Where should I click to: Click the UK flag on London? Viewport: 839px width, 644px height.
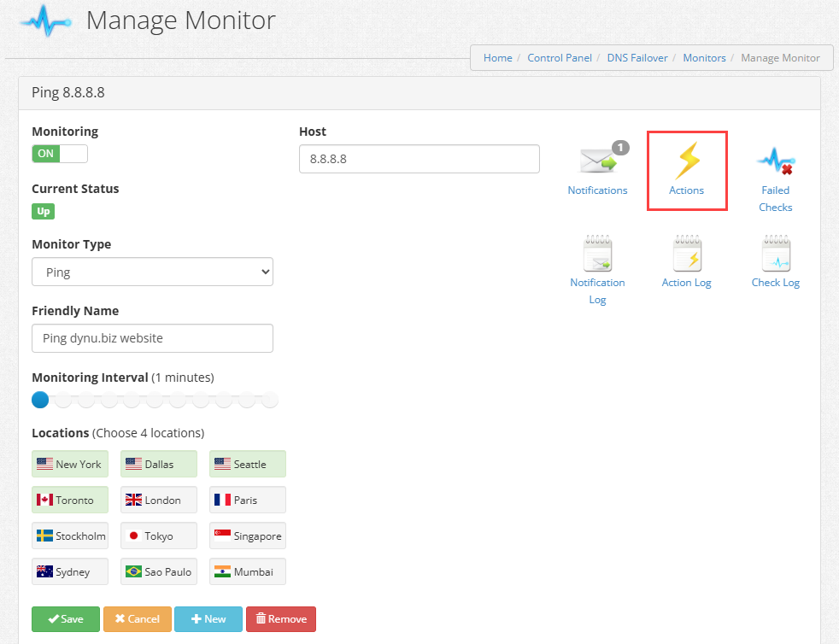tap(134, 500)
